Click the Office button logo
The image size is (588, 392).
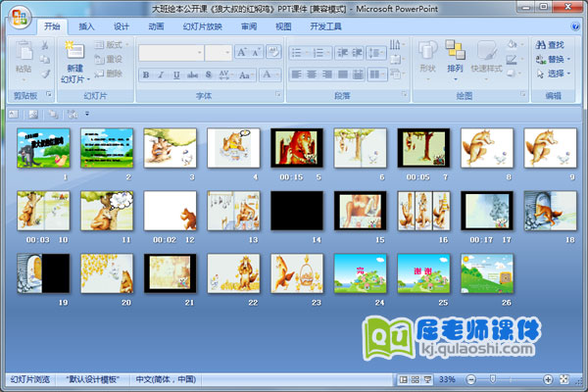click(x=20, y=18)
